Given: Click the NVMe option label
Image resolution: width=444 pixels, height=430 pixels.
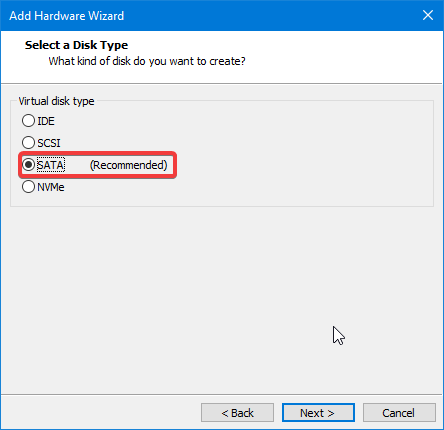Looking at the screenshot, I should coord(51,187).
